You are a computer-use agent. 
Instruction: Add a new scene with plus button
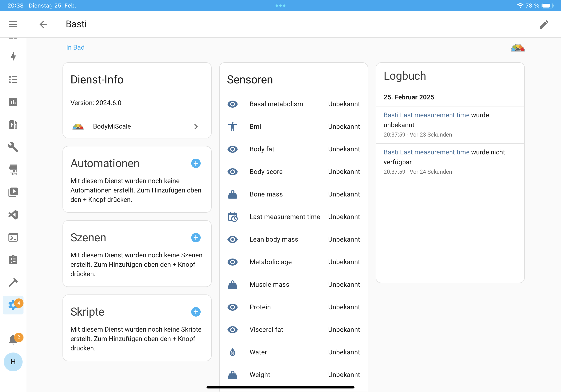(196, 238)
